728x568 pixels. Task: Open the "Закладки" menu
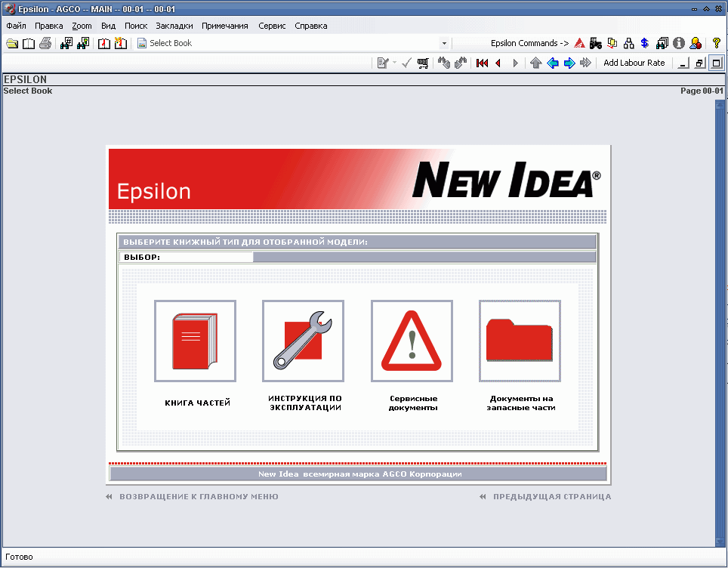coord(174,25)
